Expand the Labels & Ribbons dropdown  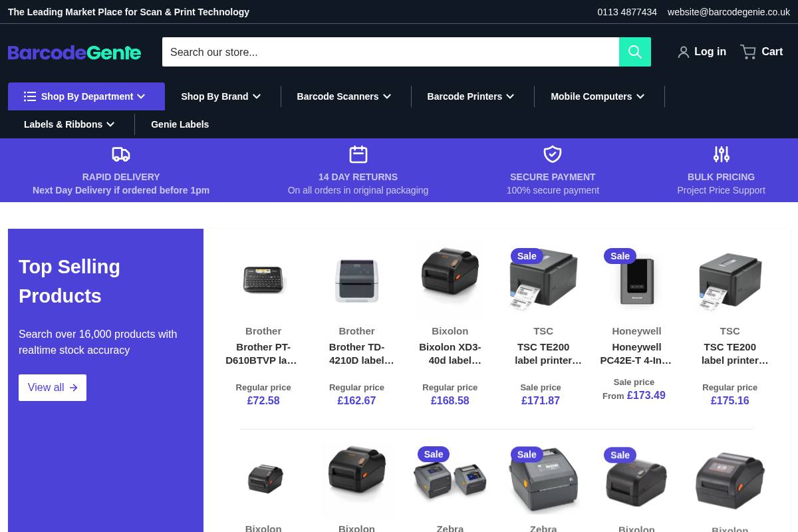(69, 124)
